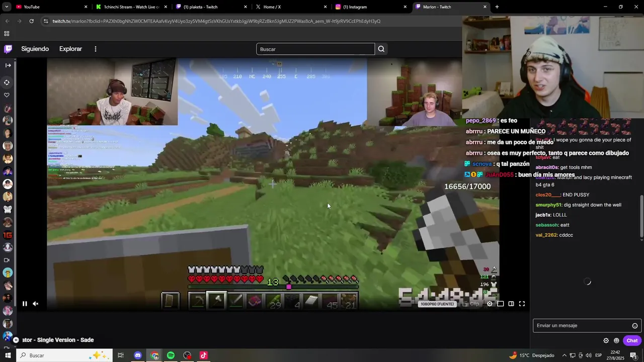Click username vai_2262 in chat

tap(546, 235)
